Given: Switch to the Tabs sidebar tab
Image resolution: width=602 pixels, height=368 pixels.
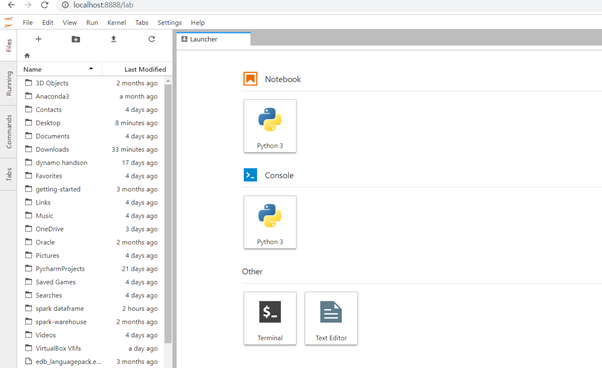Looking at the screenshot, I should click(8, 174).
